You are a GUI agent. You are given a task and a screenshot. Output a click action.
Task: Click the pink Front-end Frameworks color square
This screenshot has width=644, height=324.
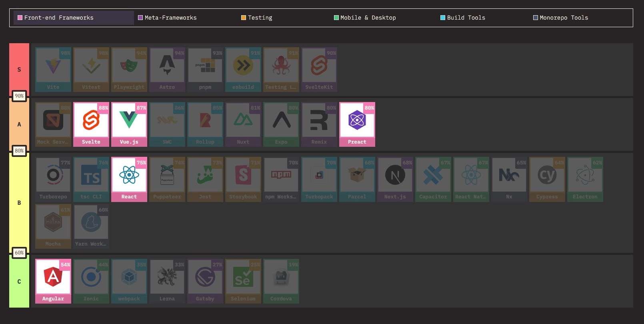pos(20,18)
